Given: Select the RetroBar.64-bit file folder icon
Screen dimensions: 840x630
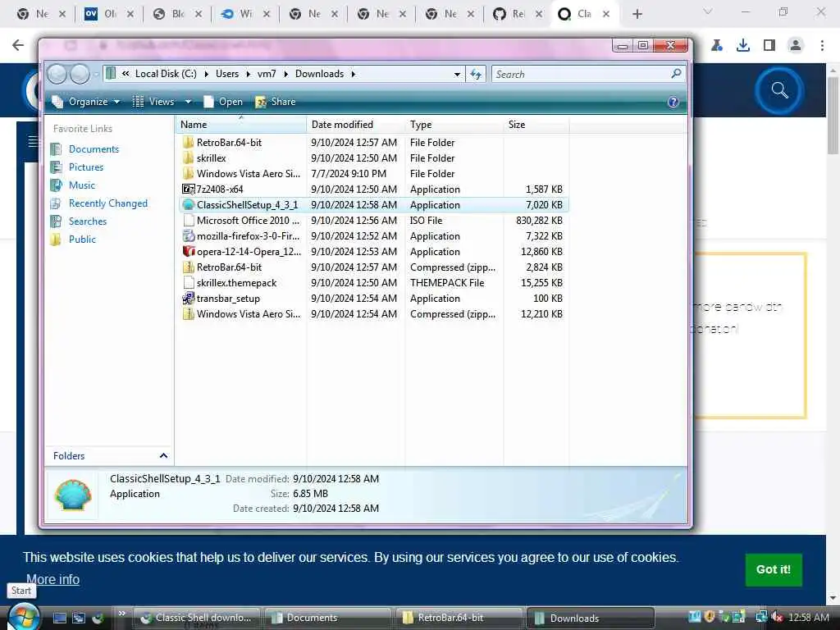Looking at the screenshot, I should tap(188, 143).
